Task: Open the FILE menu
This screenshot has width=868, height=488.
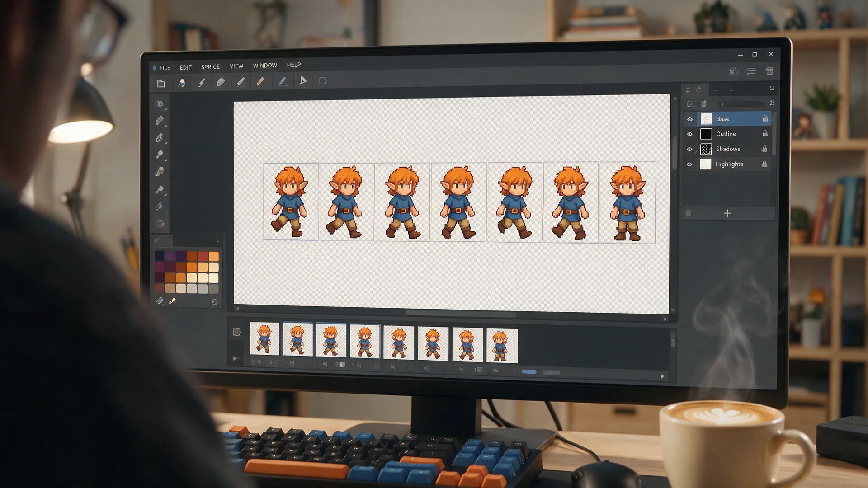Action: [165, 68]
